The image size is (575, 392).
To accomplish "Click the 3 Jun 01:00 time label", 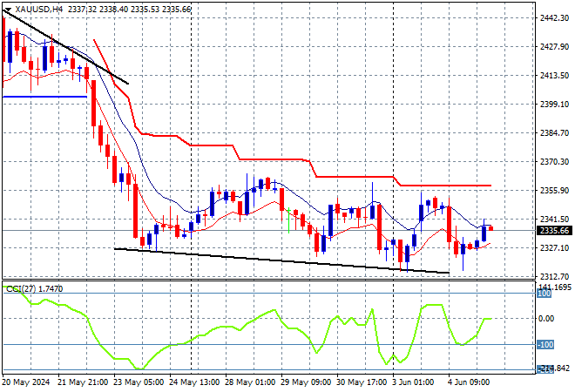I will [x=413, y=382].
